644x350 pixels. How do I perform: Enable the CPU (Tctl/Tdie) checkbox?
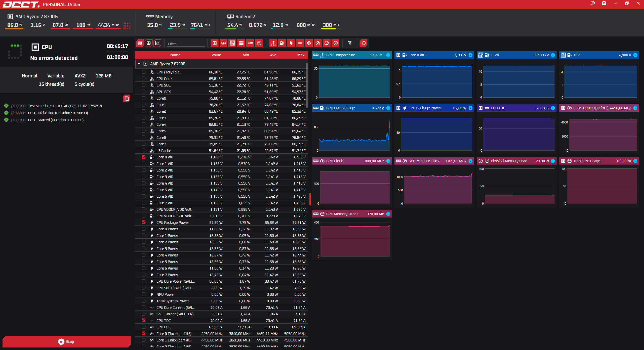coord(144,72)
